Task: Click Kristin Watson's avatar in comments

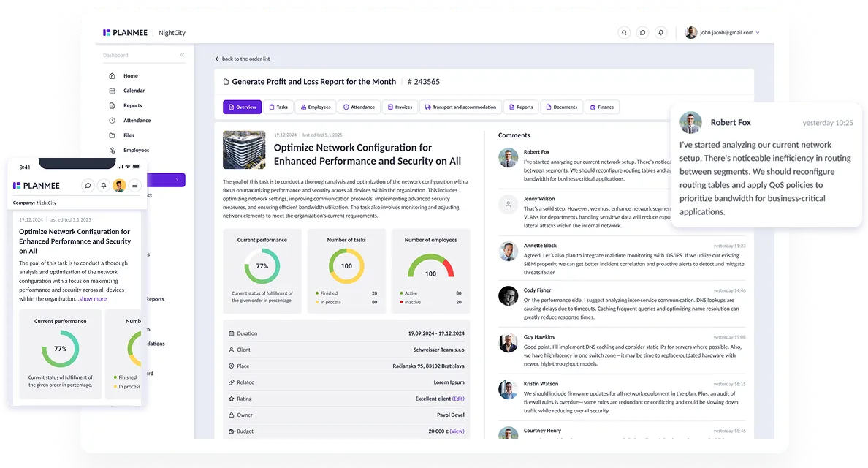Action: coord(509,390)
